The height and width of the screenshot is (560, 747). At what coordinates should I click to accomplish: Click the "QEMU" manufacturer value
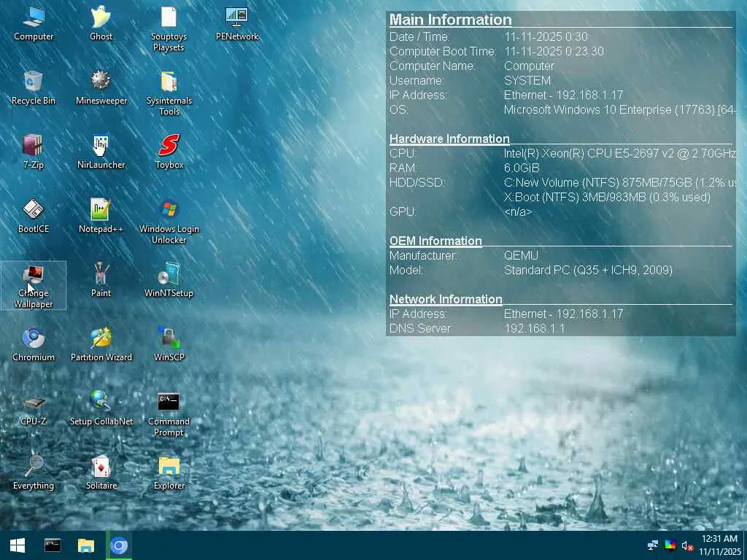[x=521, y=256]
